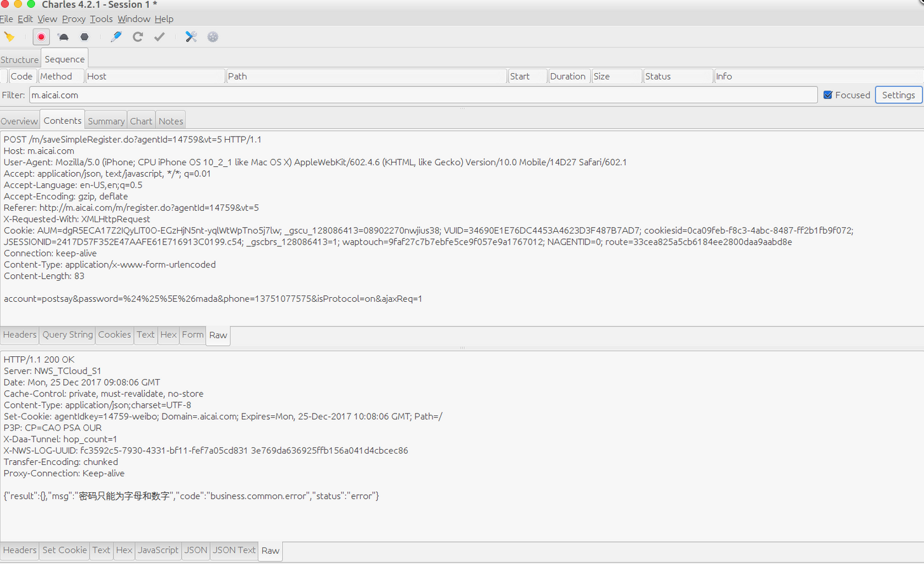Toggle the Focused checkbox
Screen dimensions: 924x564
827,95
